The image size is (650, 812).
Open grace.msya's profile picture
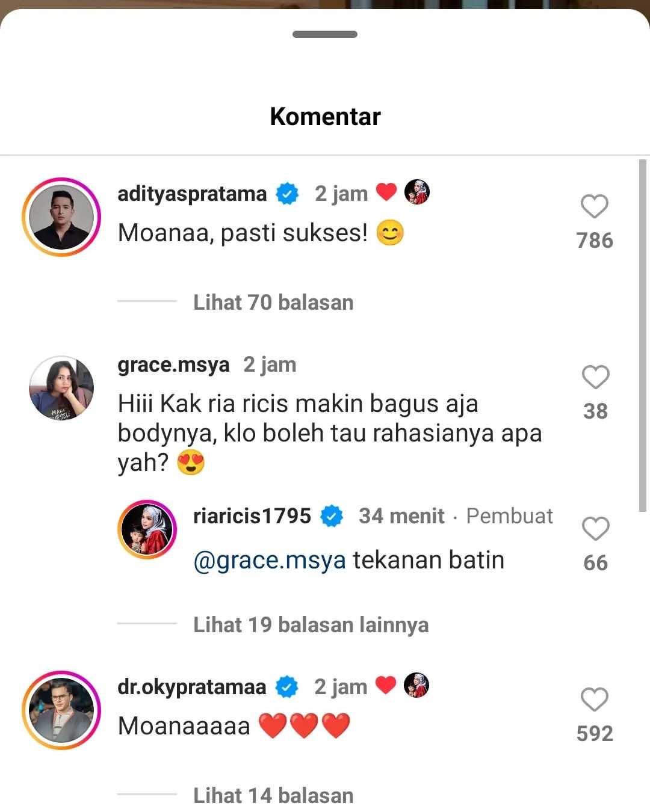61,388
